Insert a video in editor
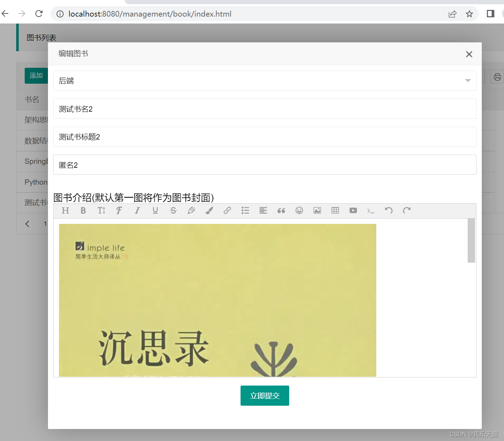 tap(353, 211)
